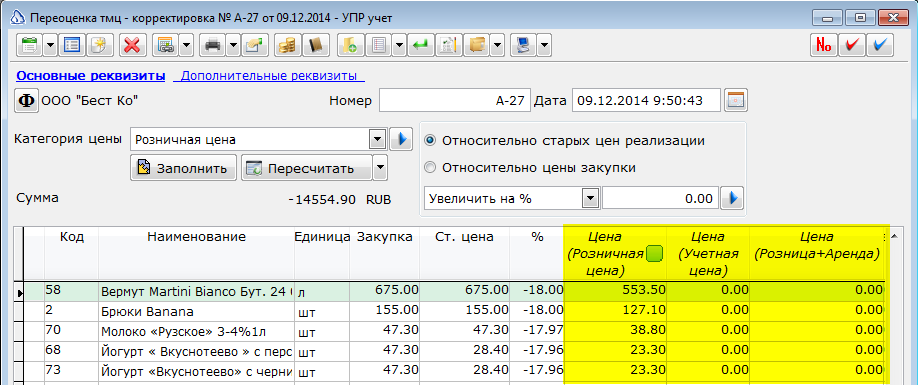This screenshot has height=385, width=918.
Task: Click the Номер input field
Action: [455, 101]
